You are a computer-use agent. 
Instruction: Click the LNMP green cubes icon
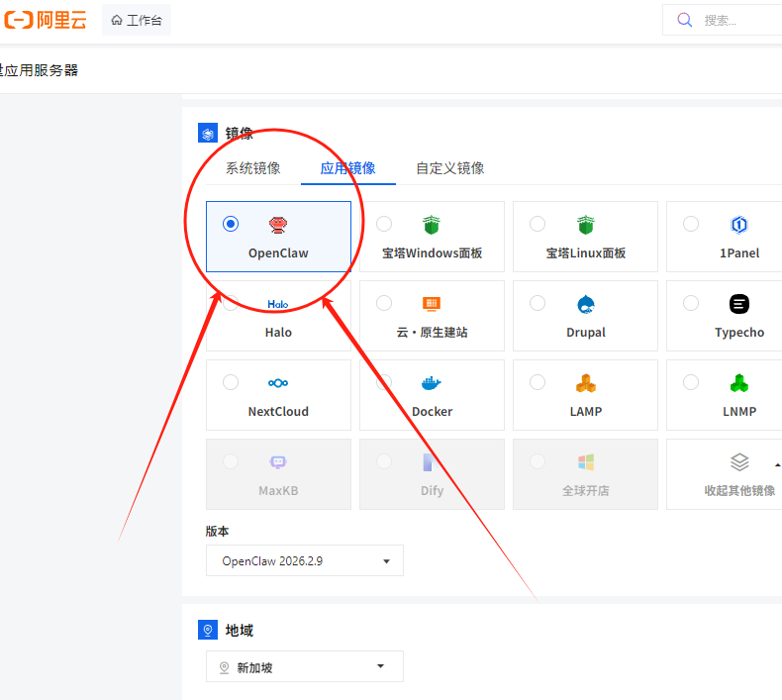739,383
